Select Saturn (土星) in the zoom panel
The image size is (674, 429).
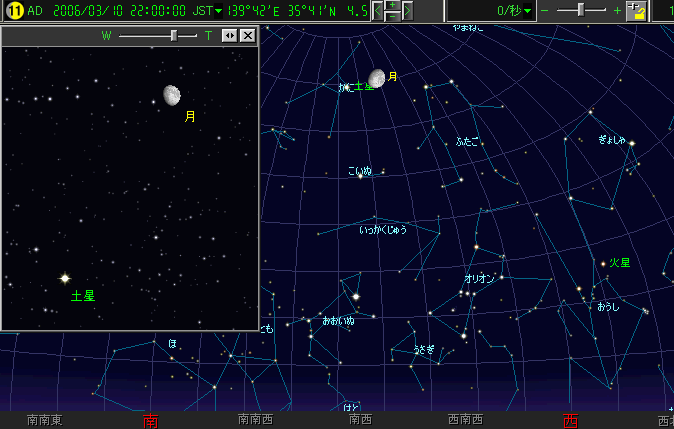tap(65, 278)
